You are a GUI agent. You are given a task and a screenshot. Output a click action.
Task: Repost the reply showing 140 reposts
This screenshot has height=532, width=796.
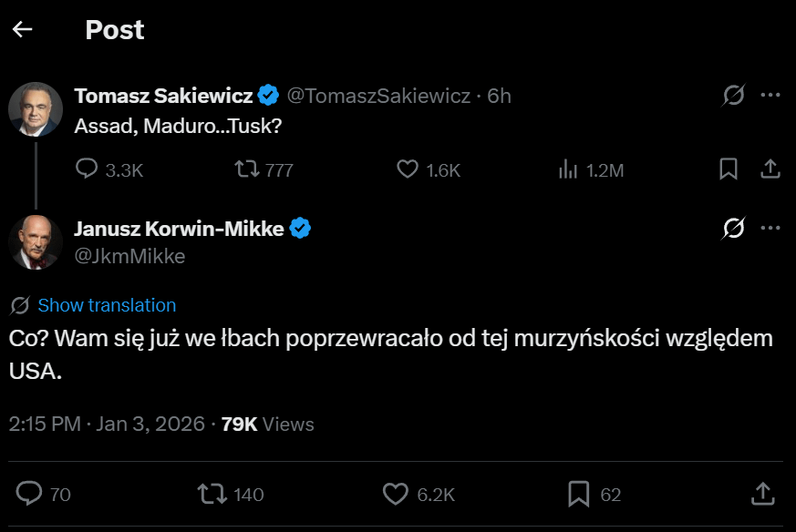[215, 495]
